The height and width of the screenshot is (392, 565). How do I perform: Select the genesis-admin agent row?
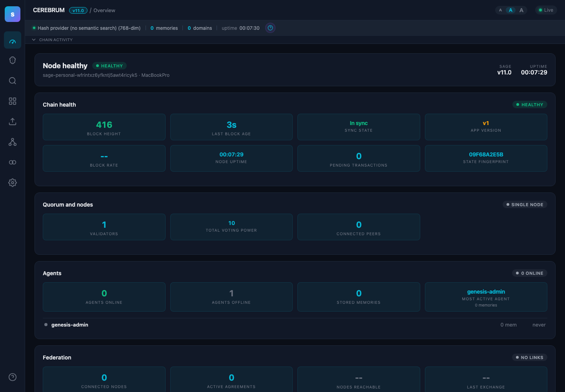295,325
